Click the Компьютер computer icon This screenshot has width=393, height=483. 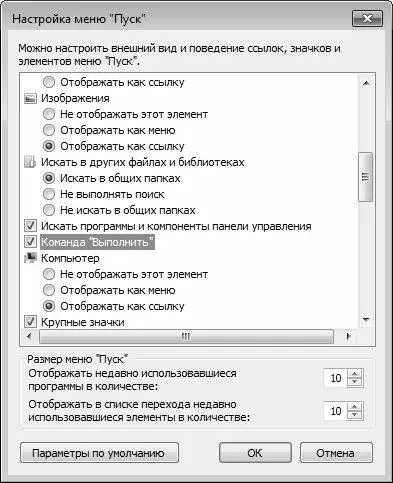[x=30, y=258]
